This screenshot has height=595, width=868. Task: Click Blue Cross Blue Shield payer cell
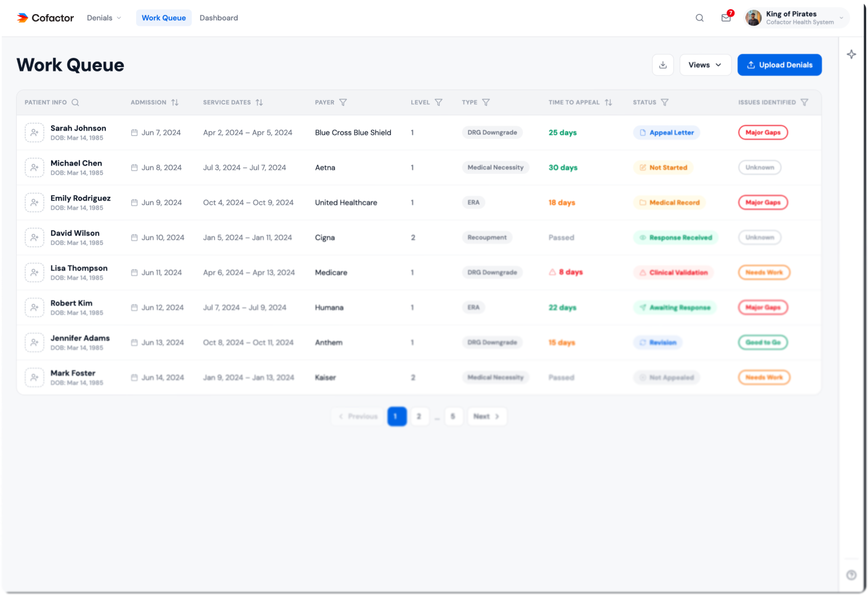tap(353, 132)
